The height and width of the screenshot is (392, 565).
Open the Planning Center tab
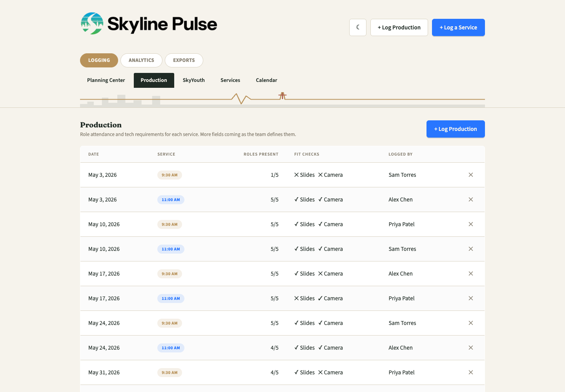tap(106, 80)
